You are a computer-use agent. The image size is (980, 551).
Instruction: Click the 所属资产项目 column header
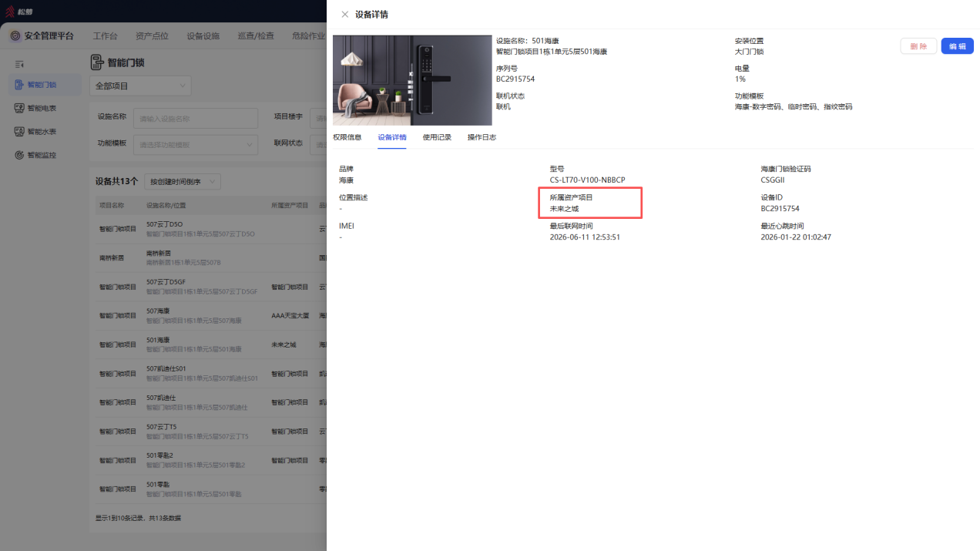(x=290, y=206)
